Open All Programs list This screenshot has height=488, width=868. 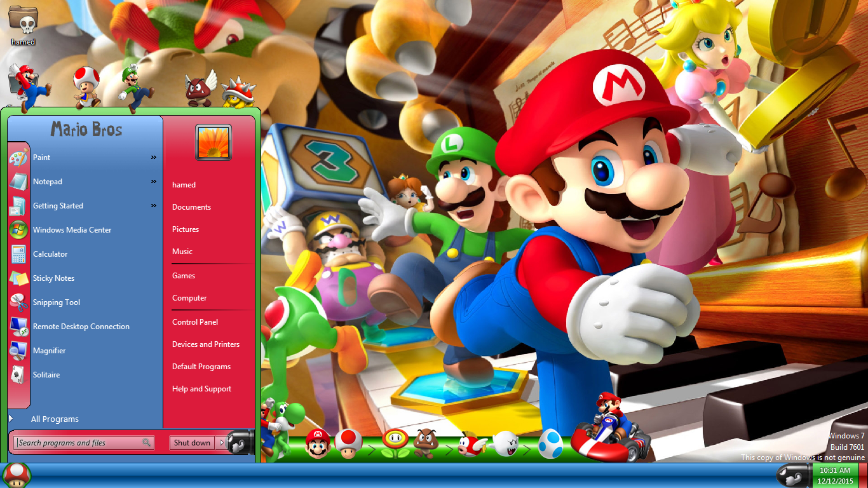[x=54, y=419]
